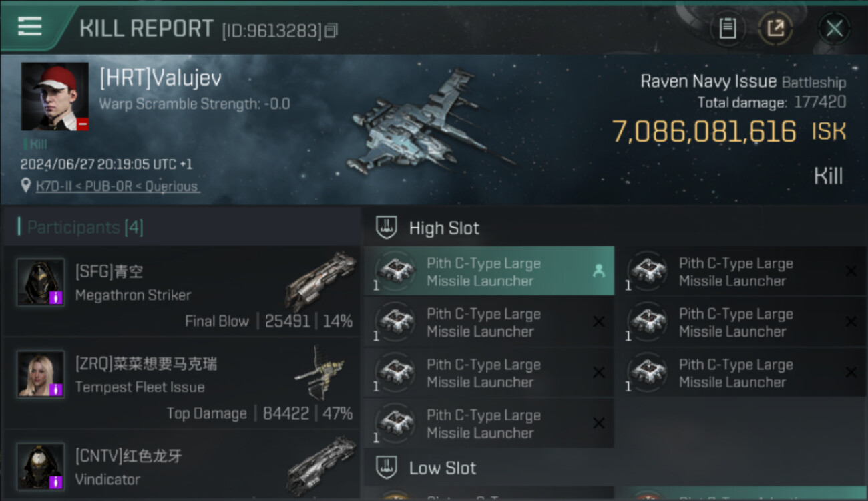
Task: Copy kill report ID icon
Action: [331, 30]
